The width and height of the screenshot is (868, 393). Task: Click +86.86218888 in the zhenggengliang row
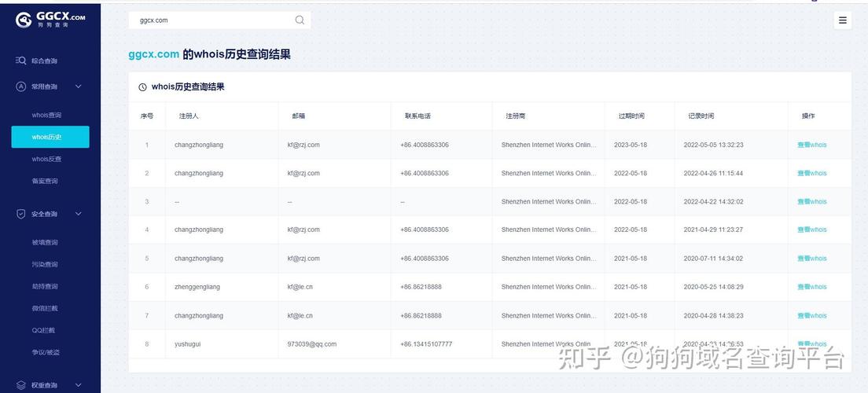(421, 287)
